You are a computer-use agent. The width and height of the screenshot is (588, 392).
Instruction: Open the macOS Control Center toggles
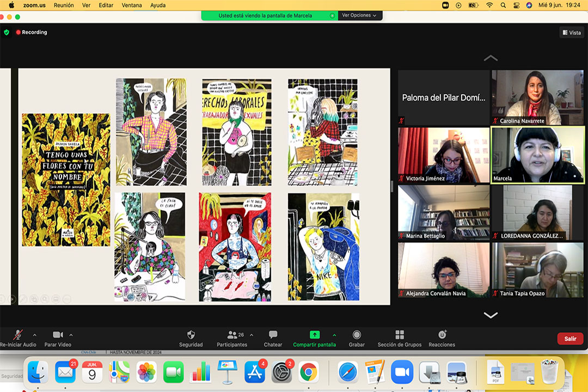(x=516, y=5)
